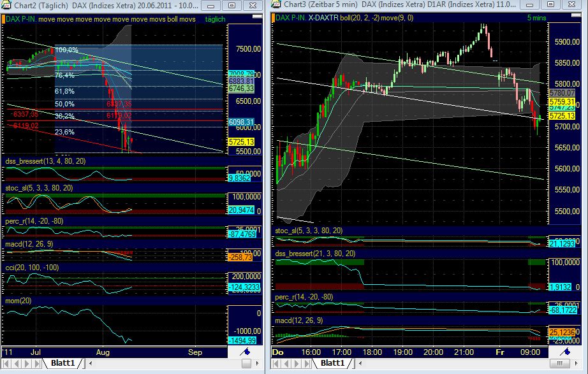The height and width of the screenshot is (374, 588).
Task: Click 'dss_bressert(21, 3, 80, 20)' indicator label
Action: coord(315,254)
